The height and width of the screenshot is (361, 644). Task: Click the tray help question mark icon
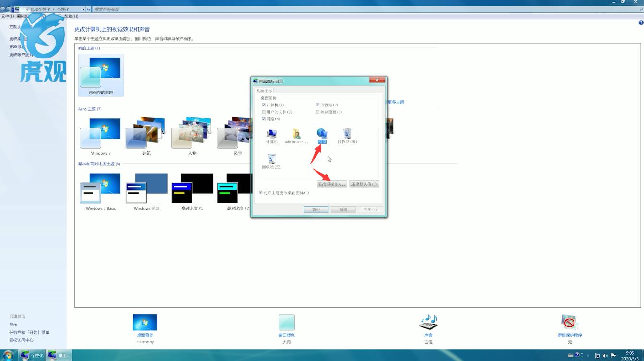tap(577, 355)
